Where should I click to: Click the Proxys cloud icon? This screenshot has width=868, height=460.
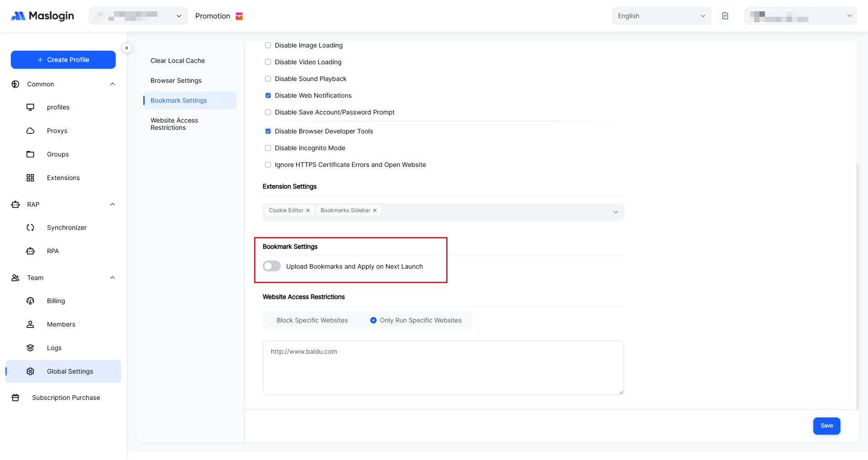(x=30, y=131)
